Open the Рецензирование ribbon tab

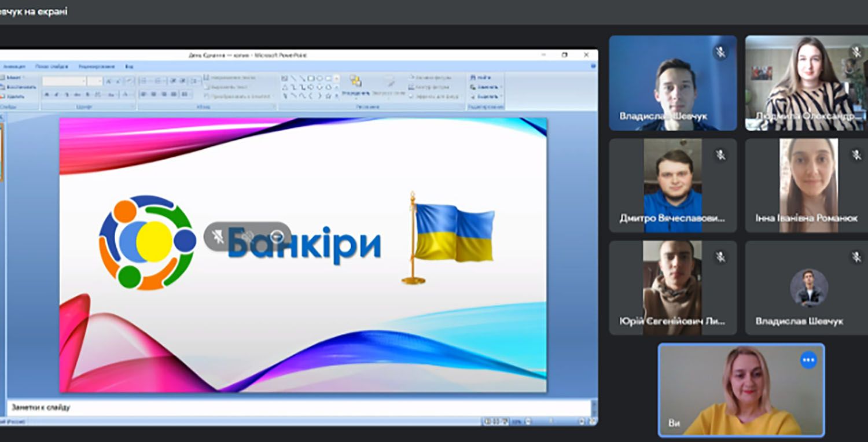pyautogui.click(x=97, y=67)
